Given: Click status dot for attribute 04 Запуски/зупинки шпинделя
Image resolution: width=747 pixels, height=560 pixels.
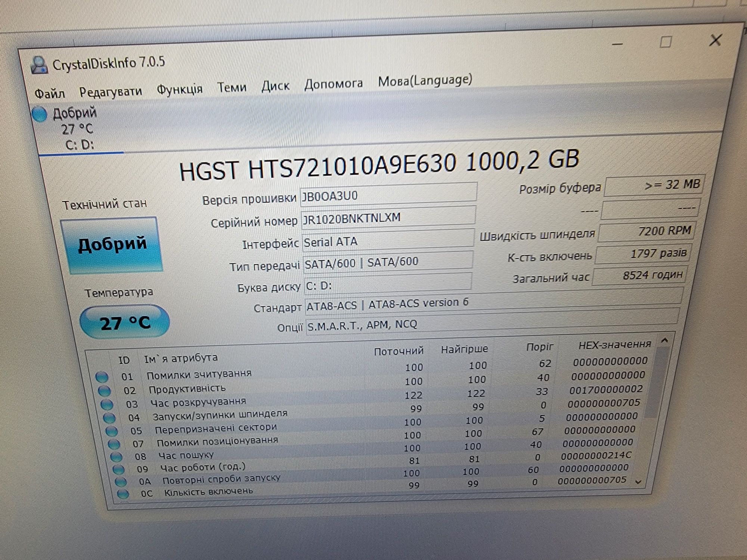Looking at the screenshot, I should click(109, 418).
